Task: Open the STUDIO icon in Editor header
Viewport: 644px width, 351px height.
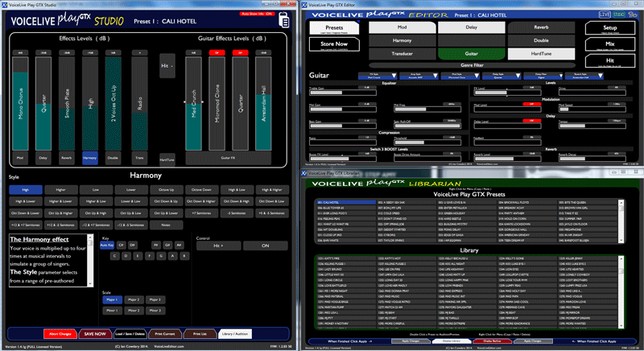Action: pyautogui.click(x=618, y=14)
